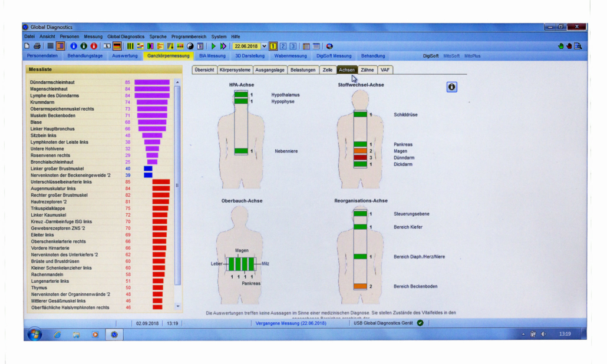Open the System menu
Screen dimensions: 607x364
coord(219,37)
